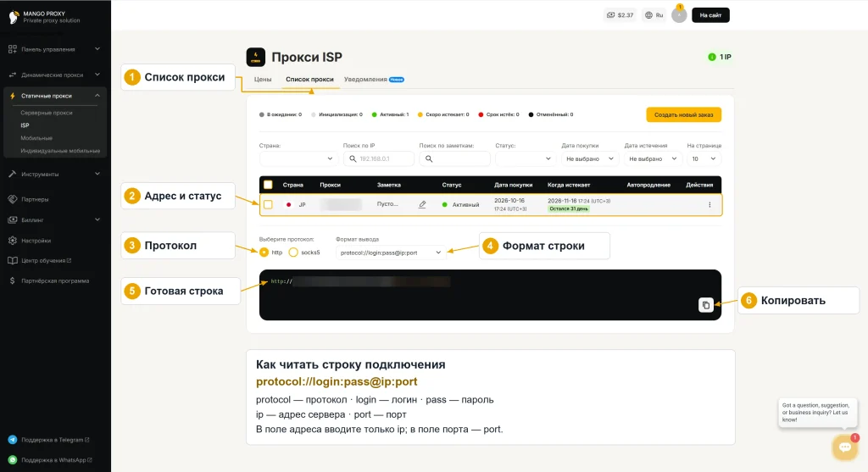Click the Активный status in JP row
Screen dimensions: 868x472
[x=460, y=205]
